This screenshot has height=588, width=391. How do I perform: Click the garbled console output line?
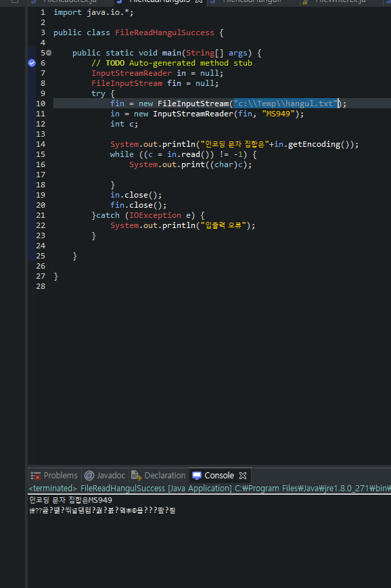coord(102,510)
